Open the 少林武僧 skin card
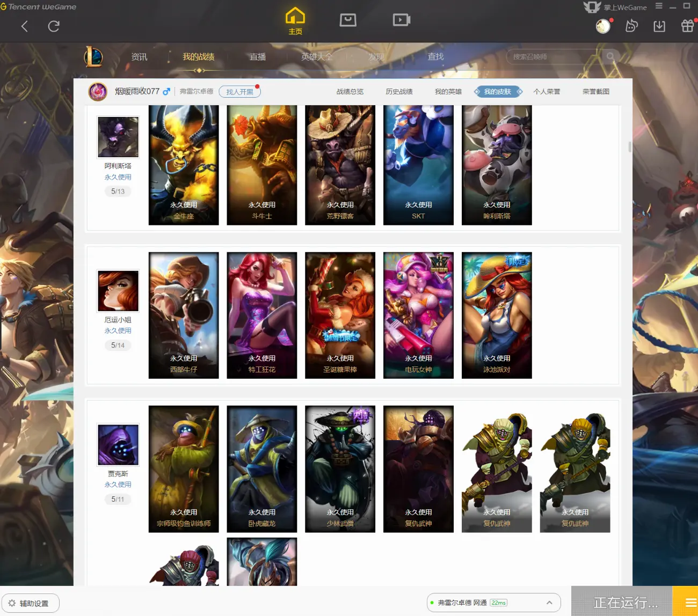Viewport: 698px width, 616px height. (340, 469)
